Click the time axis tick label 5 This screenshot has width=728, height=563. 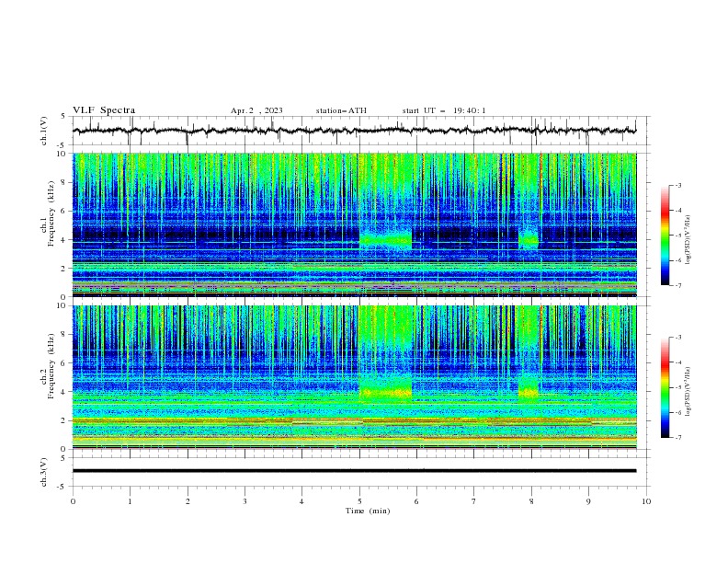(359, 501)
